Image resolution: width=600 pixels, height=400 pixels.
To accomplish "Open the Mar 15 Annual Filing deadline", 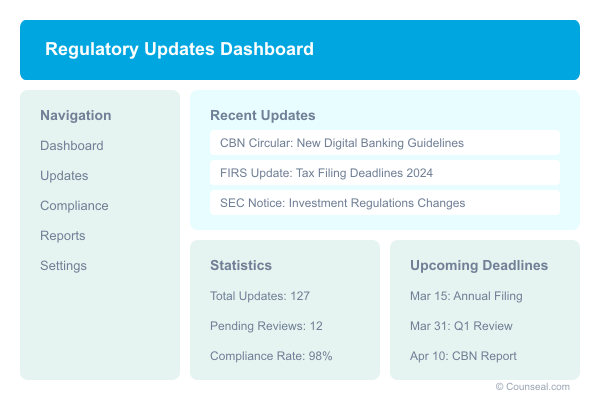I will click(466, 296).
